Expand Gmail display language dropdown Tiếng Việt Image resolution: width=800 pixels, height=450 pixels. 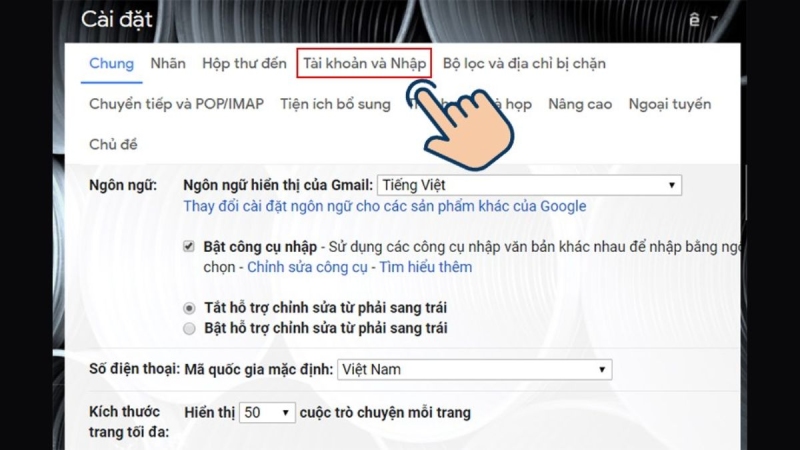[x=529, y=185]
